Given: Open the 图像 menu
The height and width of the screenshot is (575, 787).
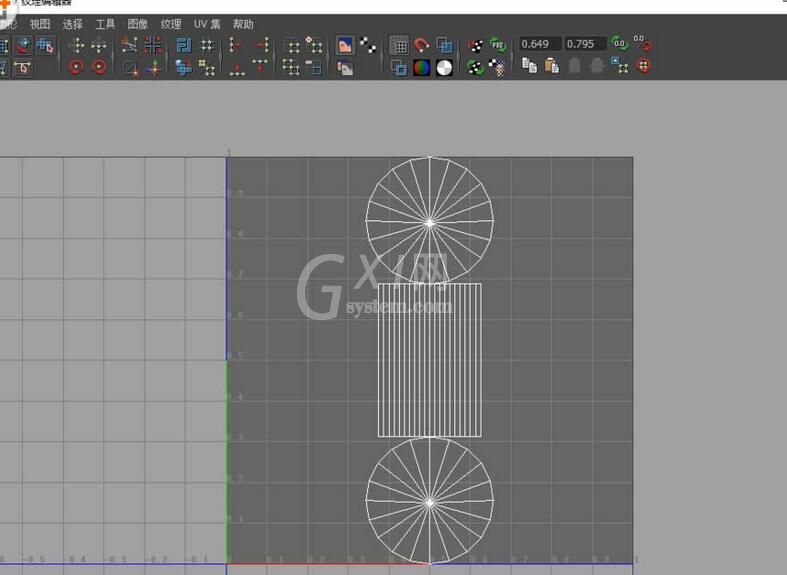Looking at the screenshot, I should (x=138, y=24).
